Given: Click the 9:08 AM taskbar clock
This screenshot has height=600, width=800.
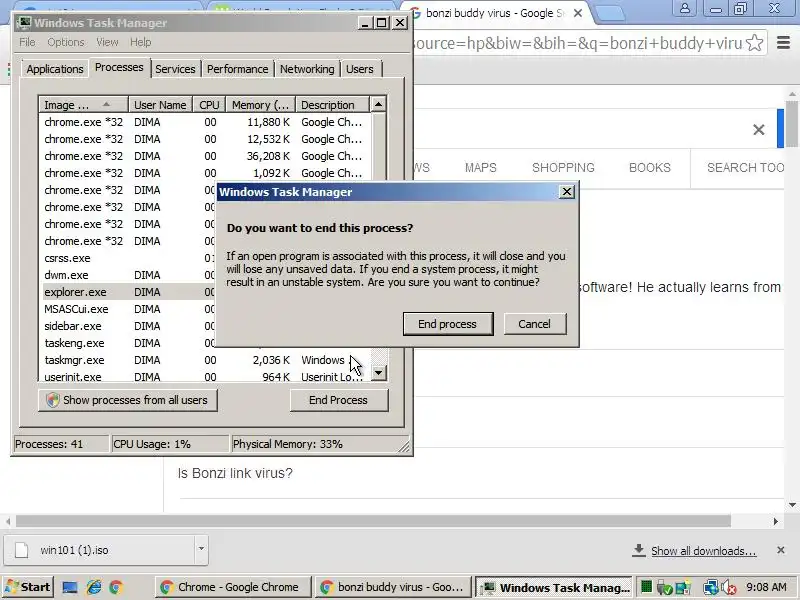Looking at the screenshot, I should (766, 587).
